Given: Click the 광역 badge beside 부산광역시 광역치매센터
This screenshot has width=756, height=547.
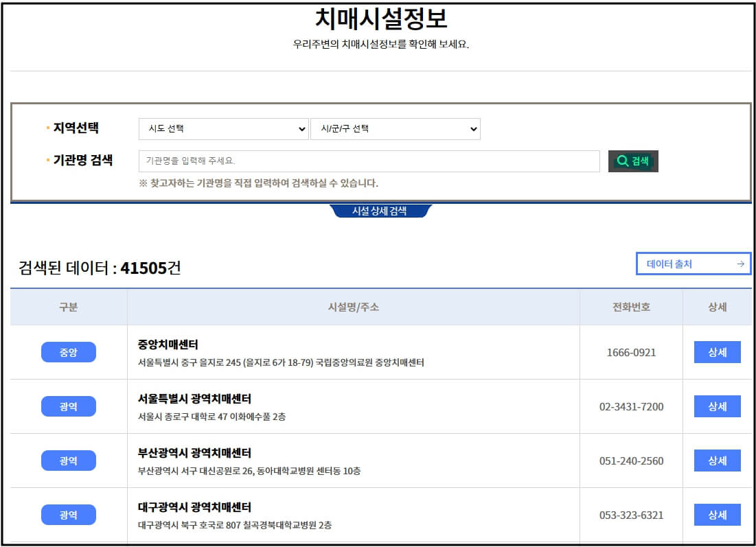Looking at the screenshot, I should (68, 461).
